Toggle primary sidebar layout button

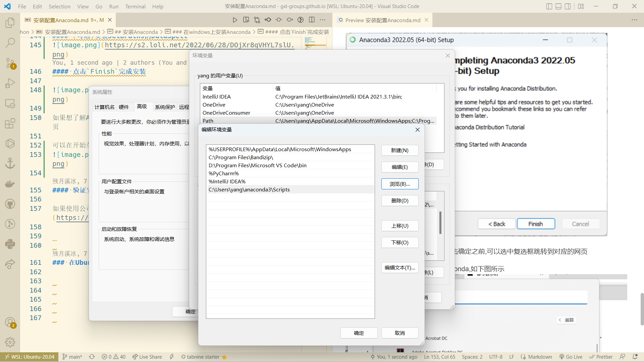pyautogui.click(x=549, y=6)
